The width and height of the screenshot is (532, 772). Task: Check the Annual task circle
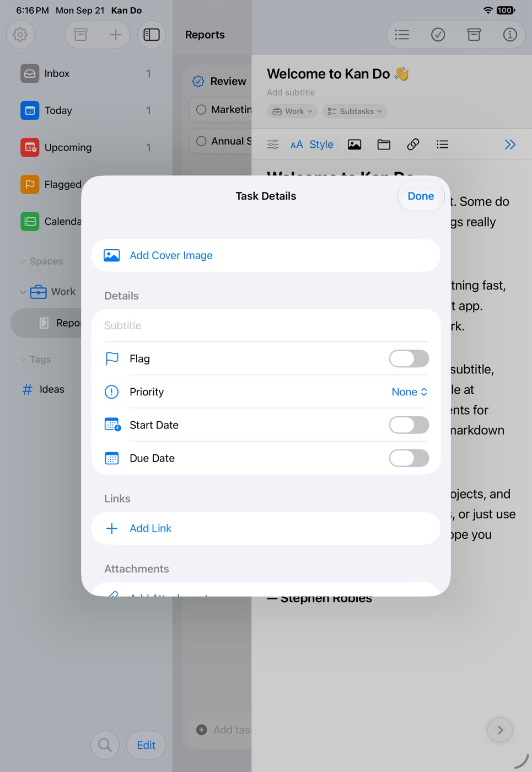[201, 141]
